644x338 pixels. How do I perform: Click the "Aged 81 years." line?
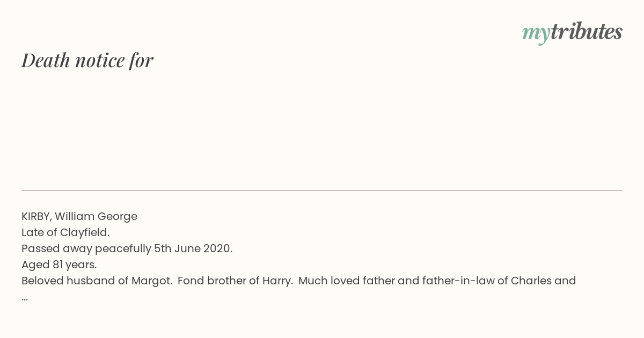pyautogui.click(x=59, y=264)
